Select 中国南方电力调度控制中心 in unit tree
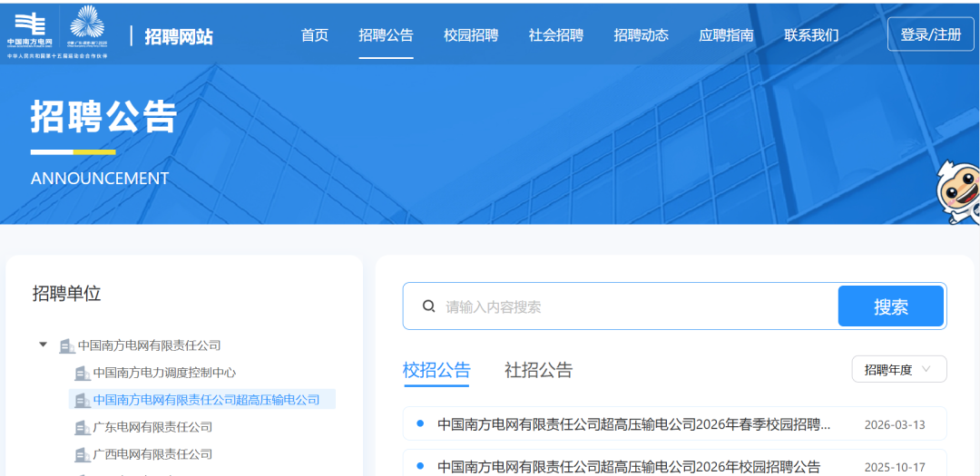Screen dimensions: 980x476 point(164,373)
